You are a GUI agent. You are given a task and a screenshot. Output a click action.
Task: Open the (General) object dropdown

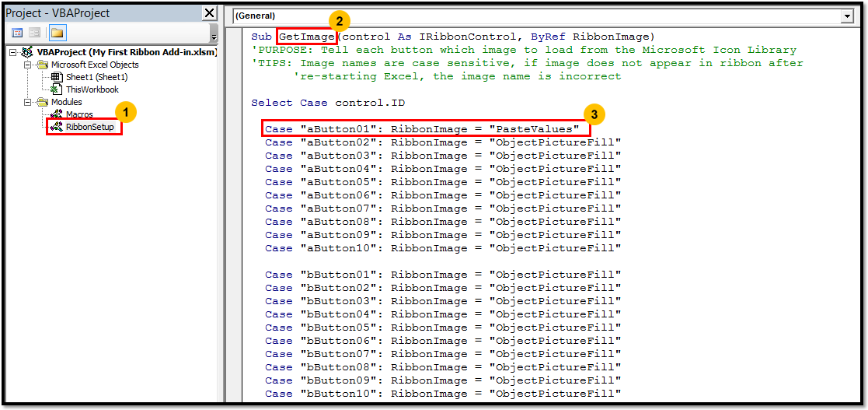coord(543,16)
